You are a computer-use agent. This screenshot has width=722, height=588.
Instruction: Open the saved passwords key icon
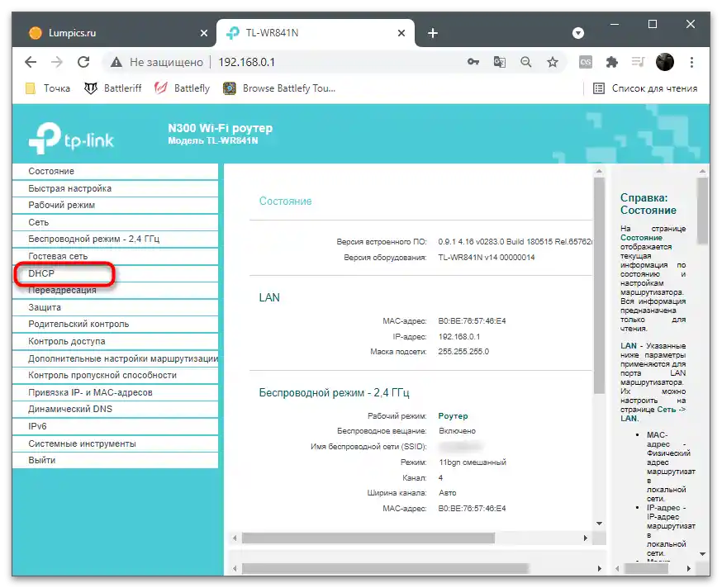pyautogui.click(x=473, y=62)
